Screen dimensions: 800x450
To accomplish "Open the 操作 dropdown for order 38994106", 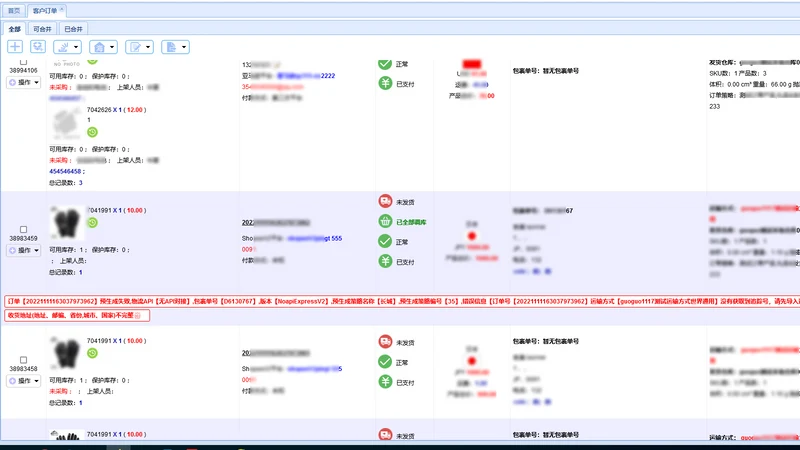I will coord(23,82).
